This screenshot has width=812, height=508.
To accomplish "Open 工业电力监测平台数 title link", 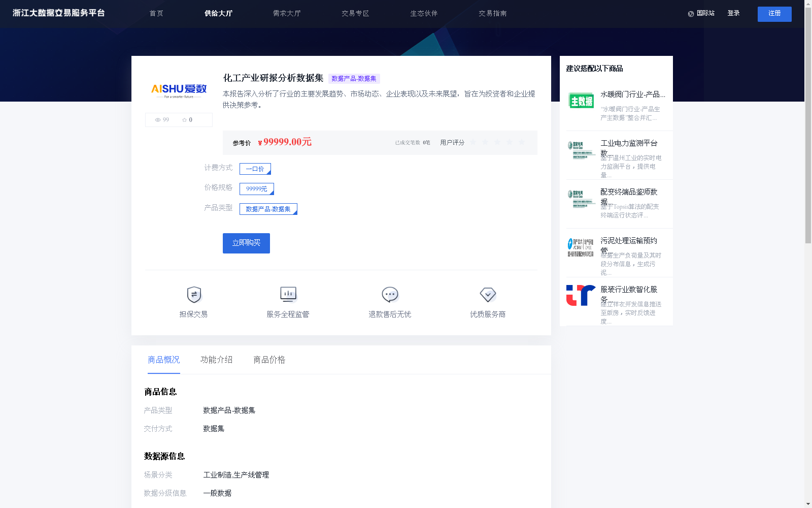I will click(x=629, y=147).
